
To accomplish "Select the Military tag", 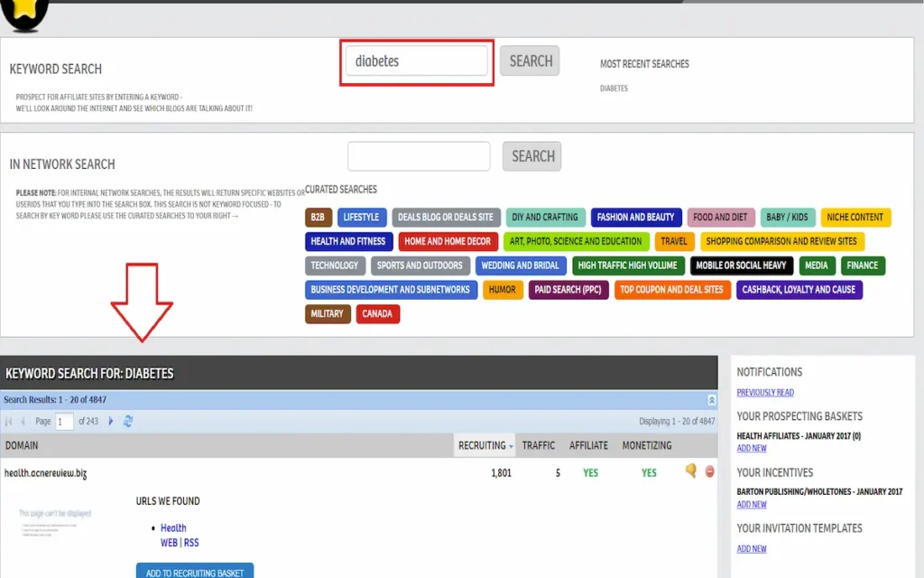I will (x=328, y=313).
